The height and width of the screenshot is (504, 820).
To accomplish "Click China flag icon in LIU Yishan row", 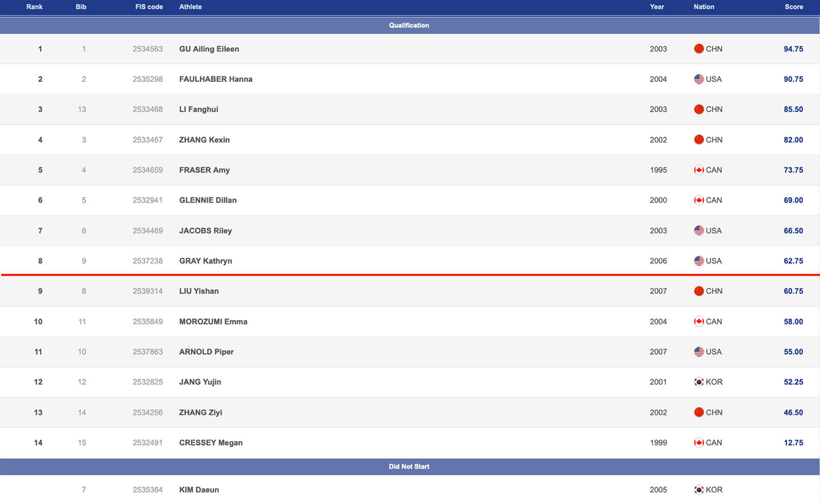I will [x=699, y=291].
